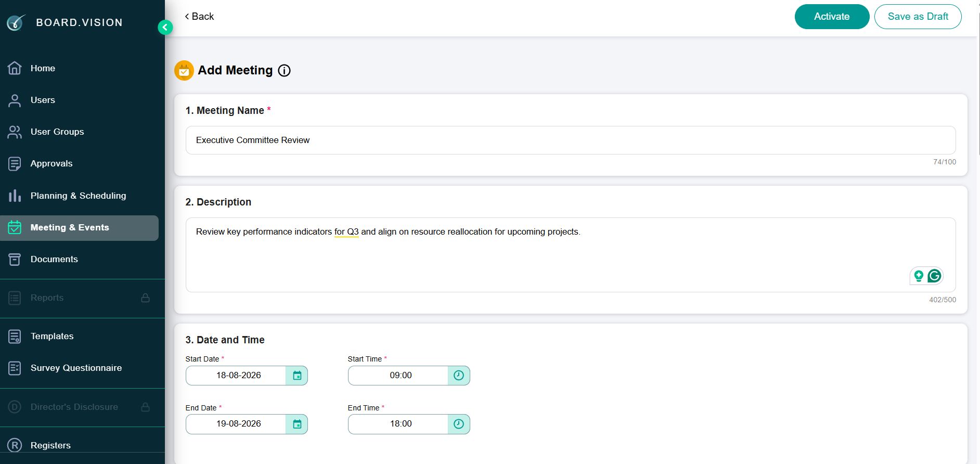Click the Approvals document icon
Image resolution: width=980 pixels, height=464 pixels.
[15, 164]
